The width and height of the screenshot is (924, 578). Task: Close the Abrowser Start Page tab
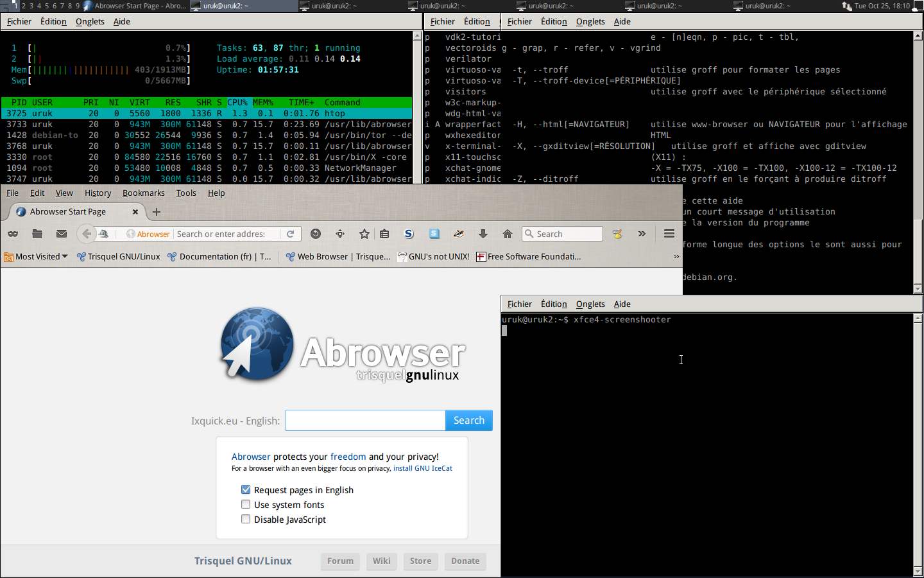point(135,211)
